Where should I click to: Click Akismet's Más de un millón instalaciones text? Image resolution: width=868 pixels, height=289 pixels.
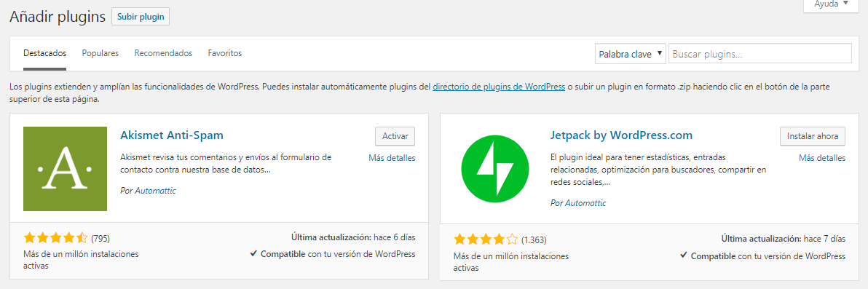[81, 260]
